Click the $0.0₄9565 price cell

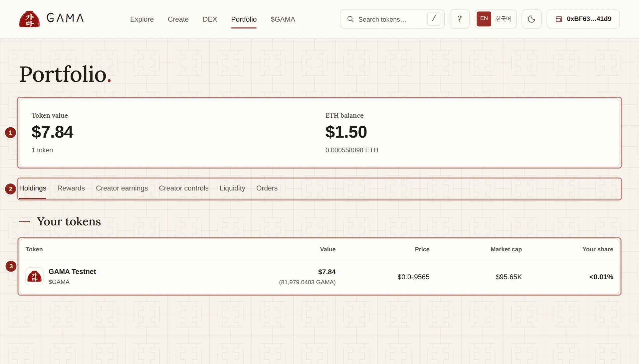413,277
